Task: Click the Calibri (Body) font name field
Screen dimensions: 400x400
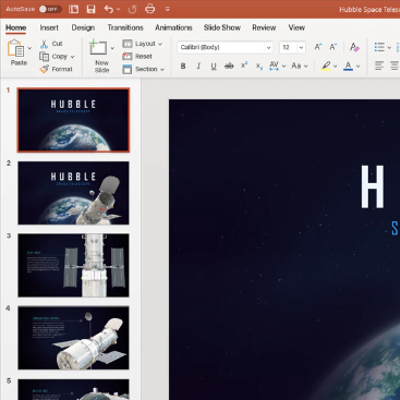Action: (x=221, y=47)
